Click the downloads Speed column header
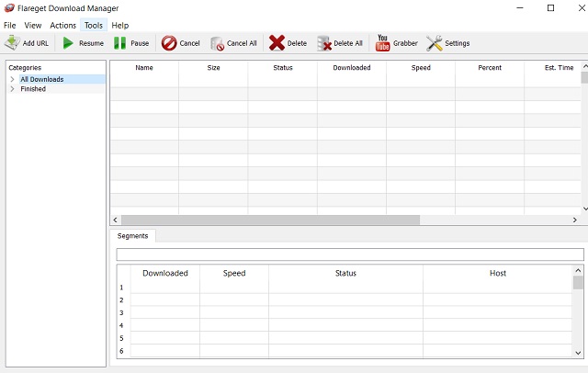Image resolution: width=588 pixels, height=373 pixels. click(421, 67)
